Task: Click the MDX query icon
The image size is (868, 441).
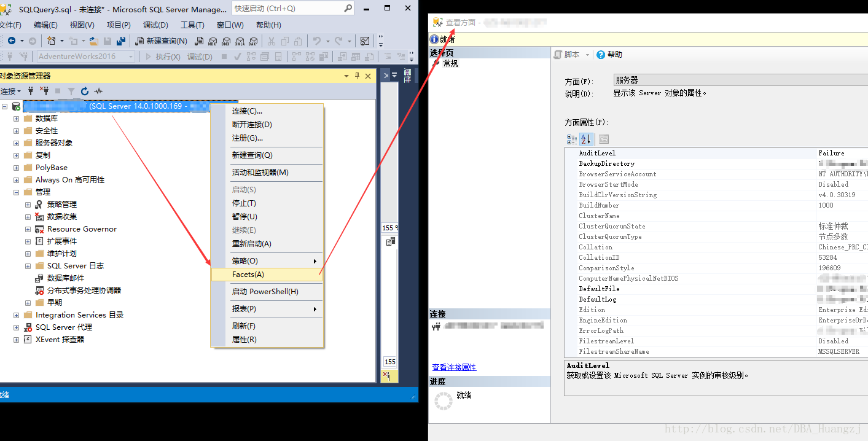Action: (213, 41)
